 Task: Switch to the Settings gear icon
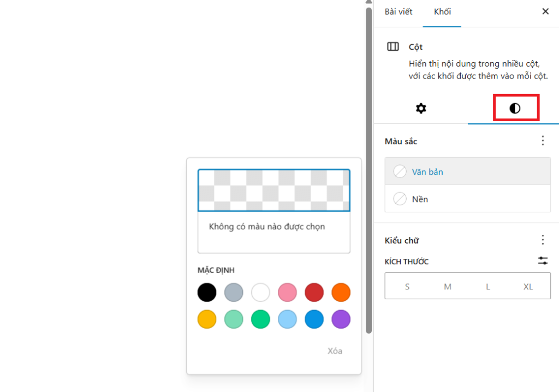coord(421,108)
